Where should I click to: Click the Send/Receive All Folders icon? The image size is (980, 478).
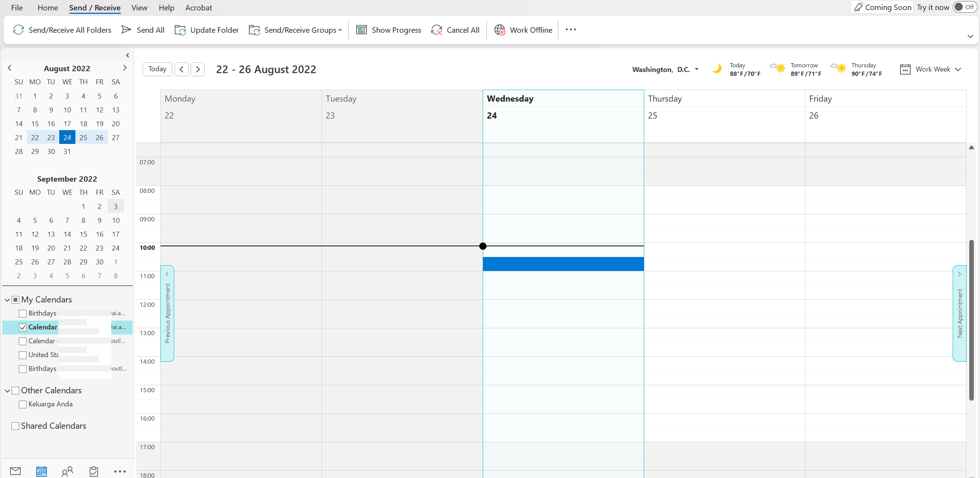coord(19,29)
